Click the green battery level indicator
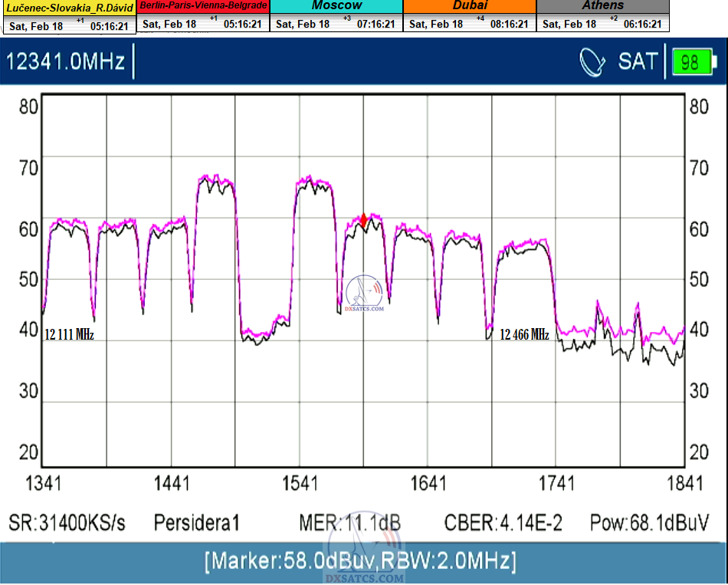This screenshot has width=728, height=585. 690,61
